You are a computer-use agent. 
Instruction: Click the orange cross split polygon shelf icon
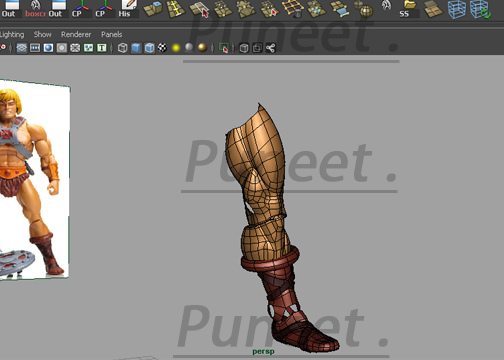433,9
